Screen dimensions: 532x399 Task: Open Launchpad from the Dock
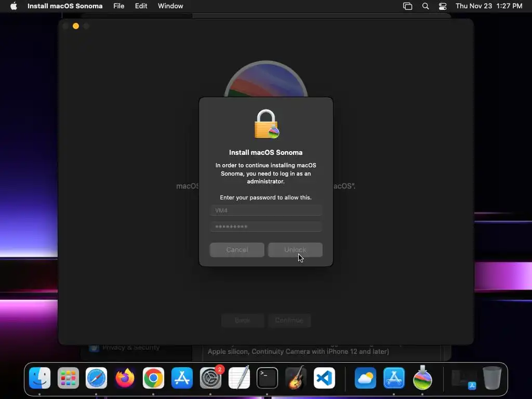point(68,378)
